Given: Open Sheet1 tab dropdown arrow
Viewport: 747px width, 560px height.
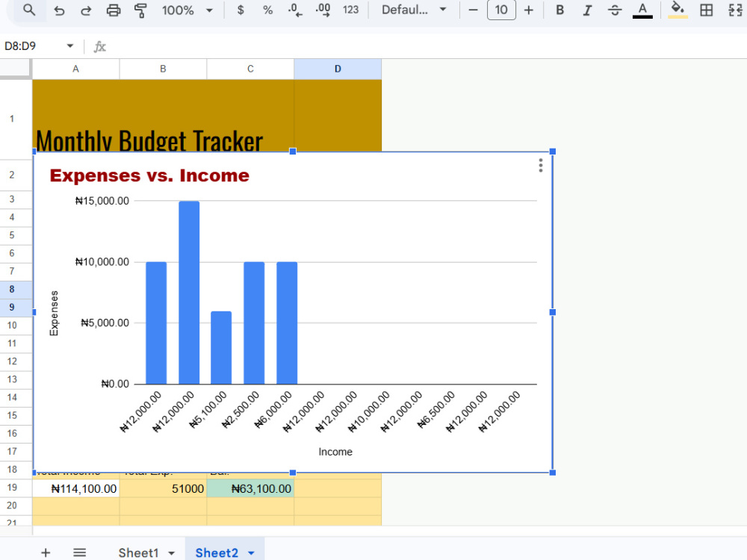Looking at the screenshot, I should [x=172, y=553].
